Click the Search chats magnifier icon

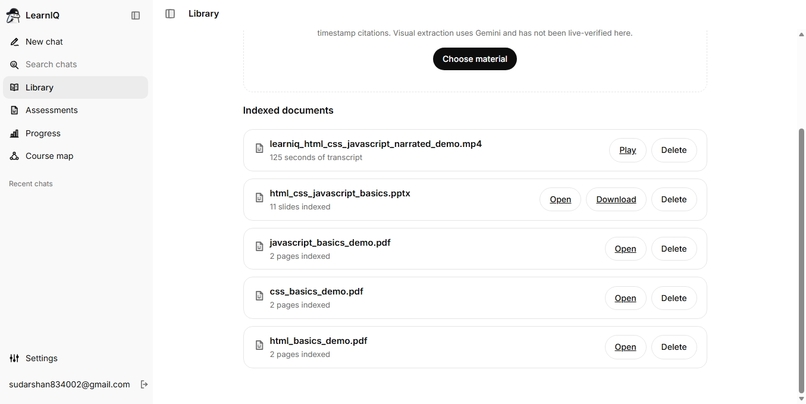point(14,65)
